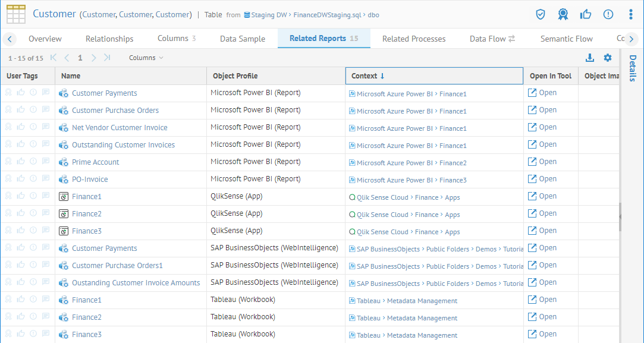Open the three-dot more actions menu
The image size is (644, 343).
(631, 14)
